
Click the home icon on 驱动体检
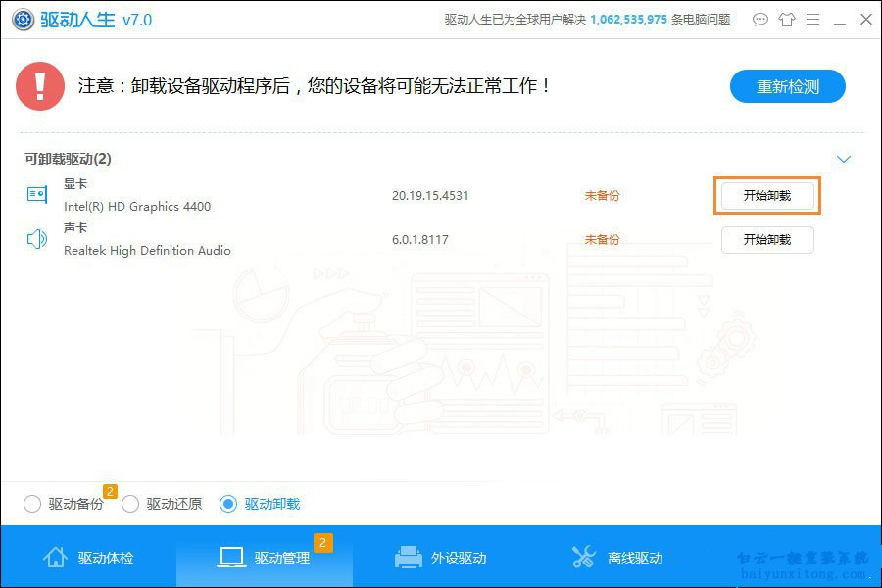[54, 557]
